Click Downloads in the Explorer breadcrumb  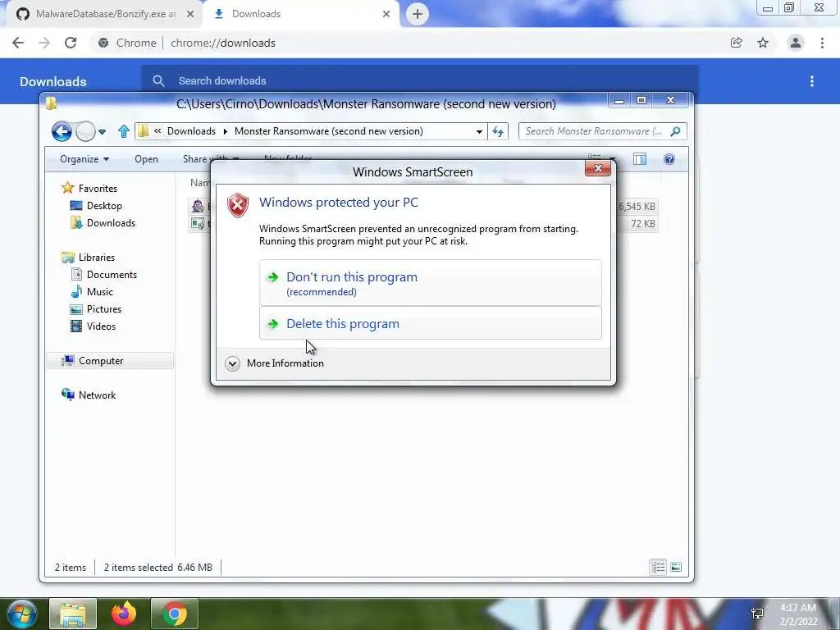click(x=191, y=131)
